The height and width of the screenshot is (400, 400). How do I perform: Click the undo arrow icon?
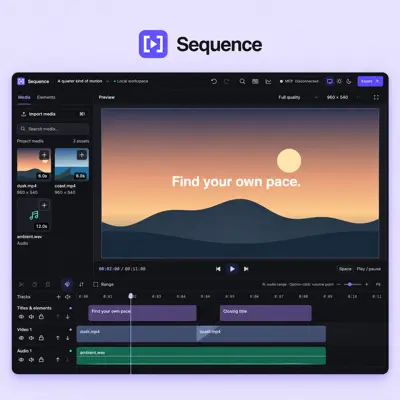click(x=214, y=81)
